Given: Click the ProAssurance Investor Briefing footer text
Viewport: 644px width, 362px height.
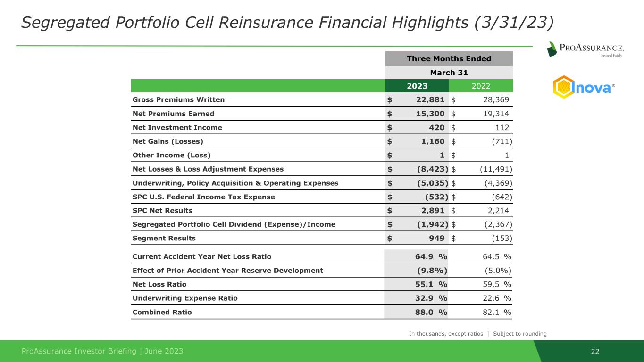Looking at the screenshot, I should (102, 351).
